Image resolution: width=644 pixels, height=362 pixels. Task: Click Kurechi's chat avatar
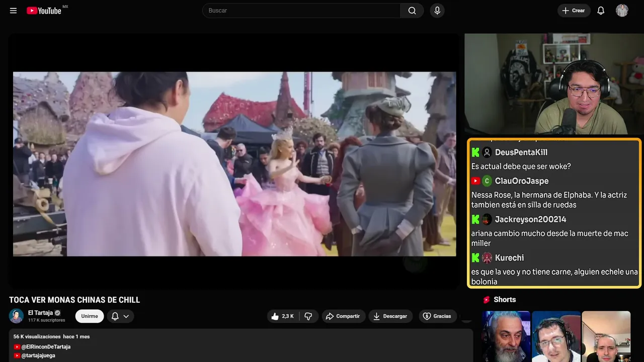click(487, 258)
